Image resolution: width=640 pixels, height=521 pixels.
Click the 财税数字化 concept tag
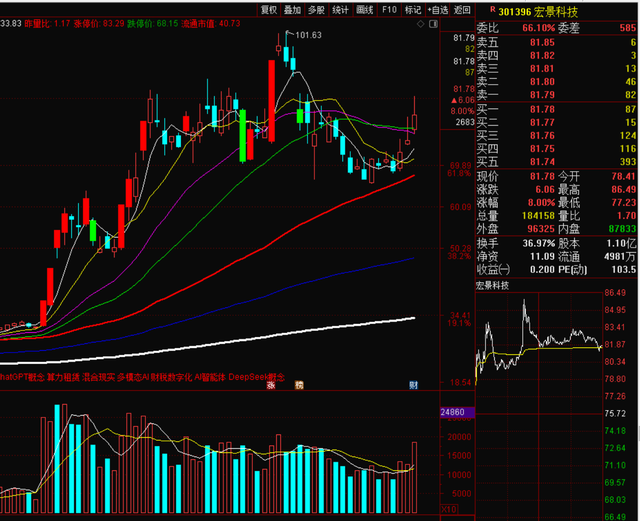tap(171, 376)
